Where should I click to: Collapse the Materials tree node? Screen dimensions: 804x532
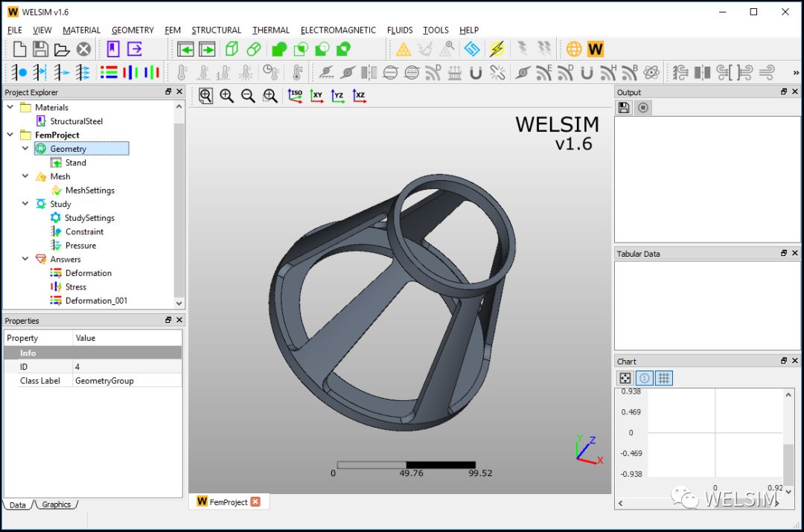[x=10, y=106]
